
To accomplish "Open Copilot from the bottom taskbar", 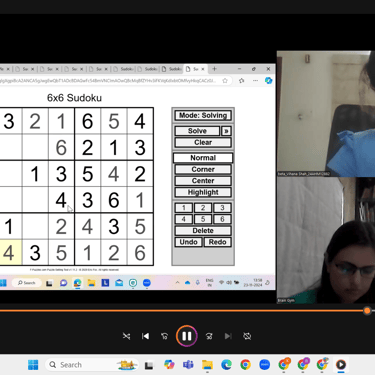I will pos(169,365).
